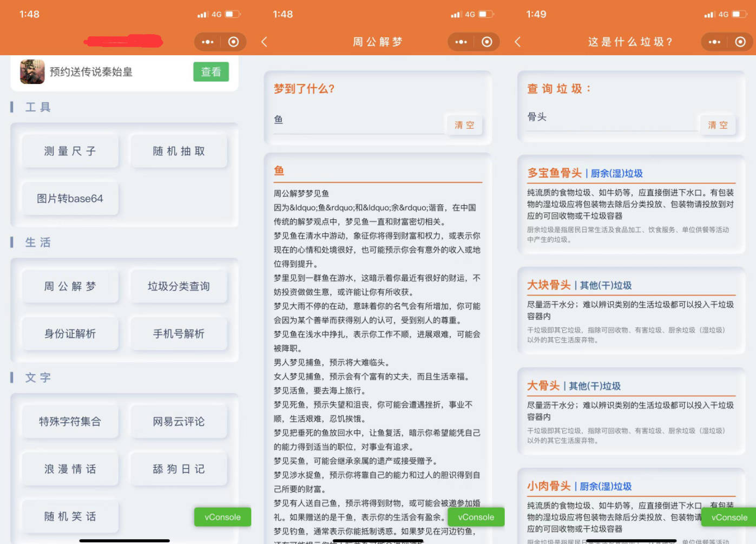The height and width of the screenshot is (544, 756).
Task: Tap the 预约送传说秦始皇 banner text
Action: 91,72
